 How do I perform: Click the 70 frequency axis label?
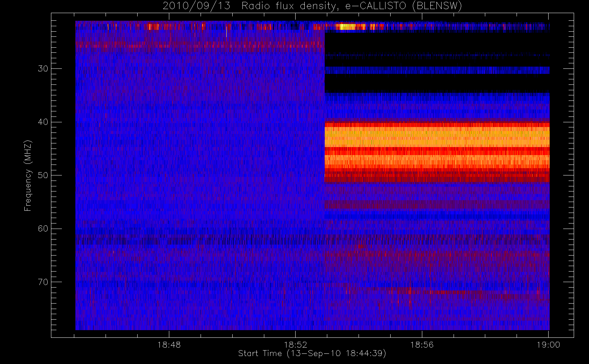coord(43,282)
